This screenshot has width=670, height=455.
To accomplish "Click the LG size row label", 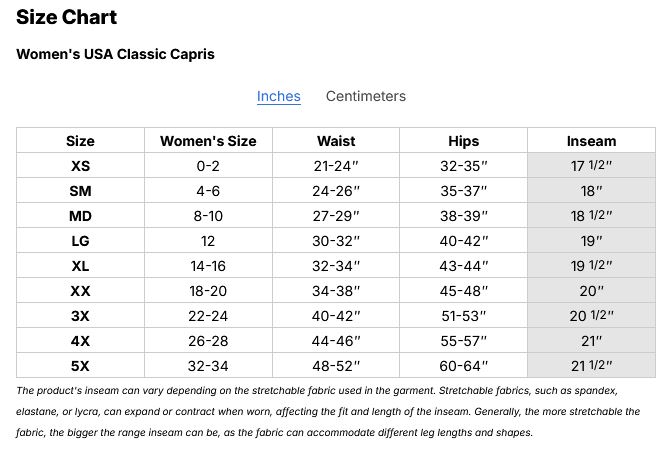I will (x=80, y=241).
